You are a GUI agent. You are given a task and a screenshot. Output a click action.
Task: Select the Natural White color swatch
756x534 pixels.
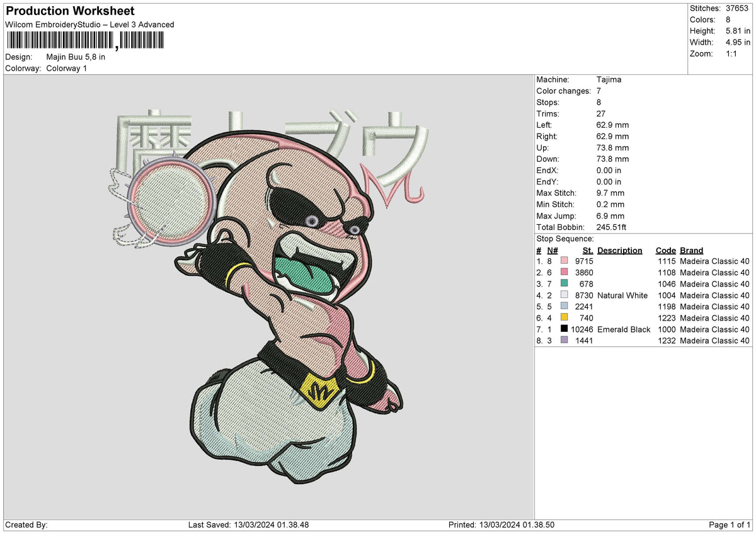pyautogui.click(x=564, y=295)
